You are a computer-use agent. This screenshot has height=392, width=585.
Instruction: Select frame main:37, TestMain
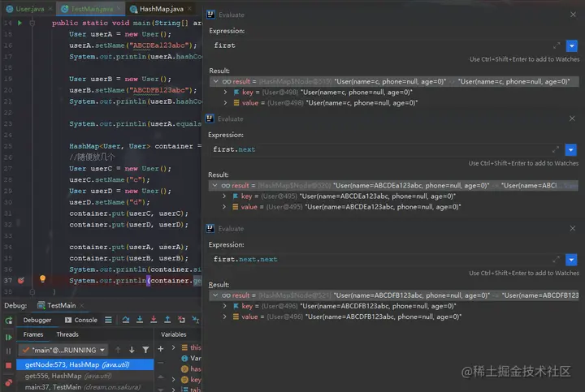(84, 387)
